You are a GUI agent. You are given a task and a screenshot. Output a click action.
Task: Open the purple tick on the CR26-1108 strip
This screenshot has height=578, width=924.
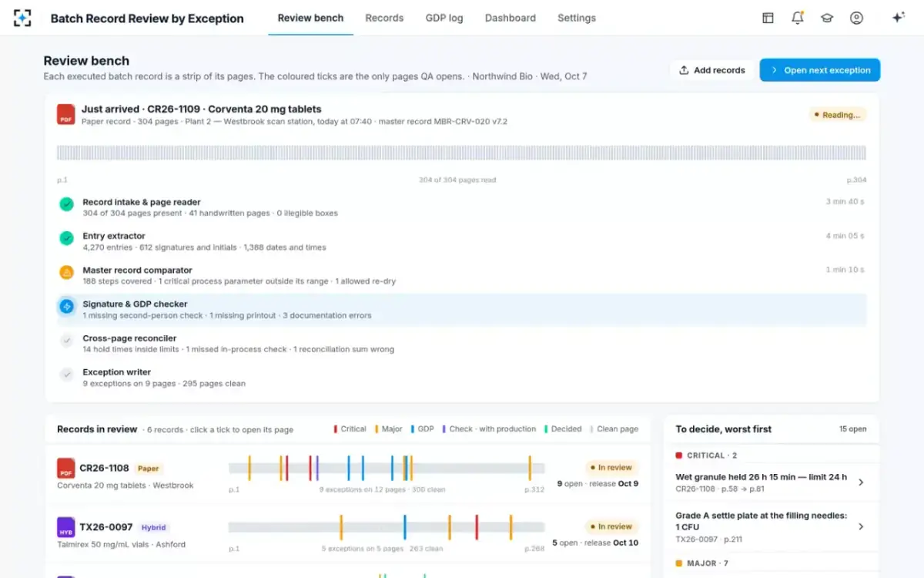tap(317, 468)
